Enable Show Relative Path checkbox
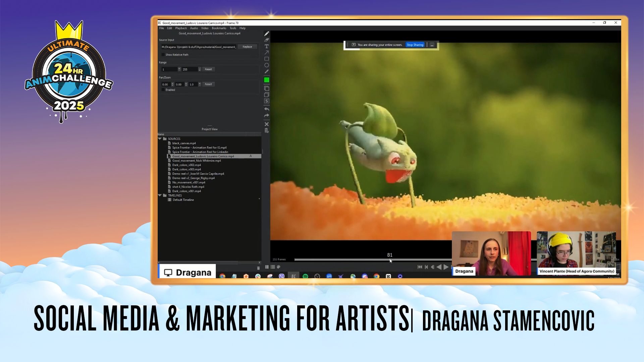This screenshot has height=362, width=644. pyautogui.click(x=163, y=55)
